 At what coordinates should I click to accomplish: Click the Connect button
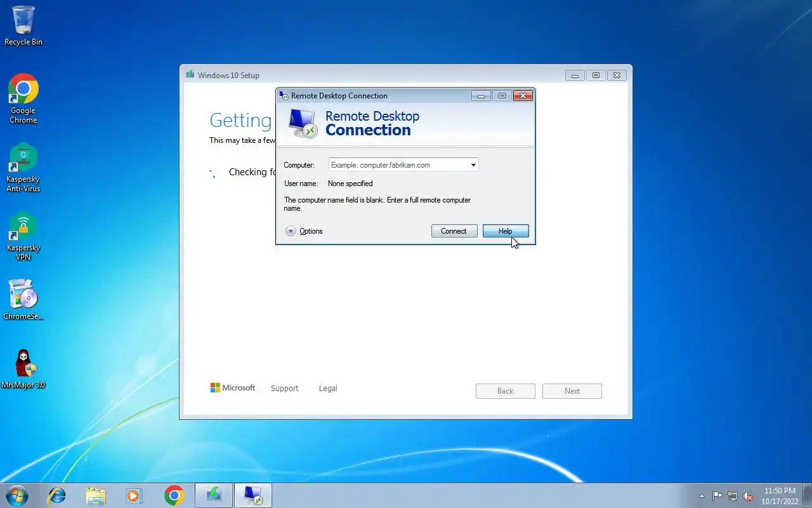click(x=454, y=231)
